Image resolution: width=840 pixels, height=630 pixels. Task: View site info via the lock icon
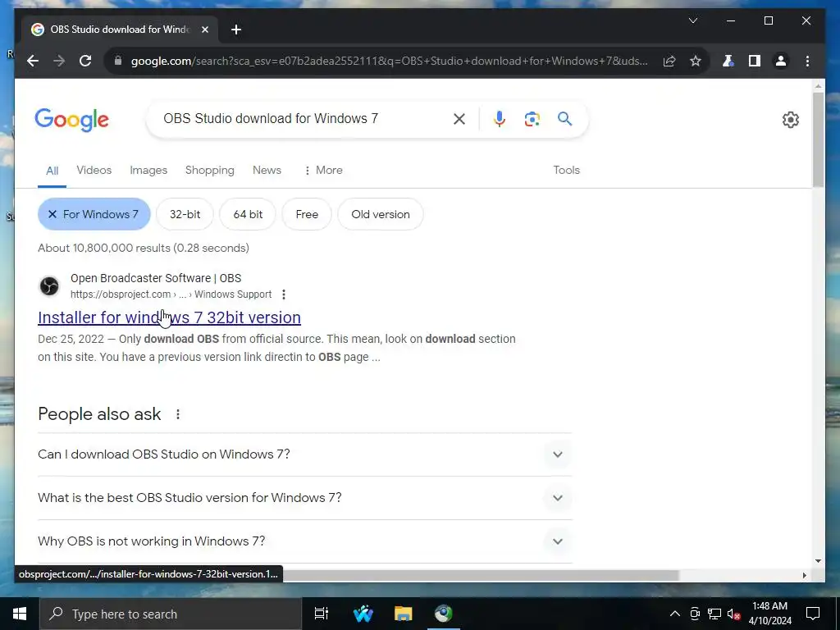(x=118, y=61)
